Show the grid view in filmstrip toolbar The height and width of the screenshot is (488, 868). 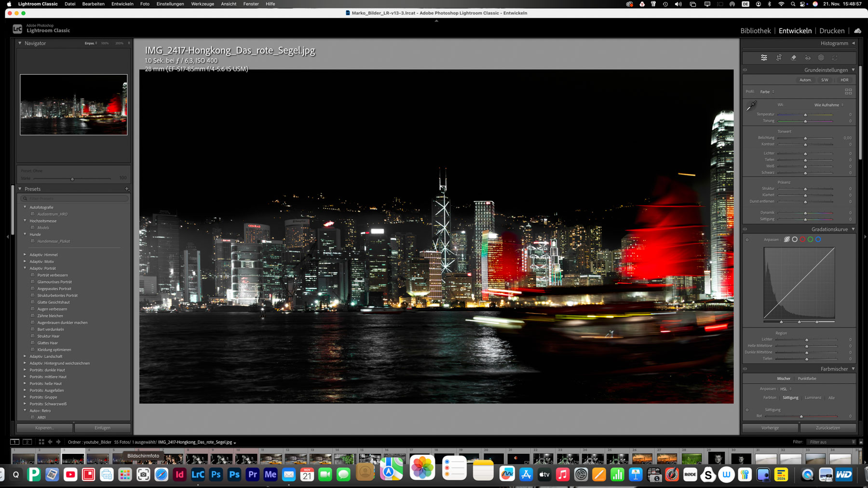pos(41,442)
